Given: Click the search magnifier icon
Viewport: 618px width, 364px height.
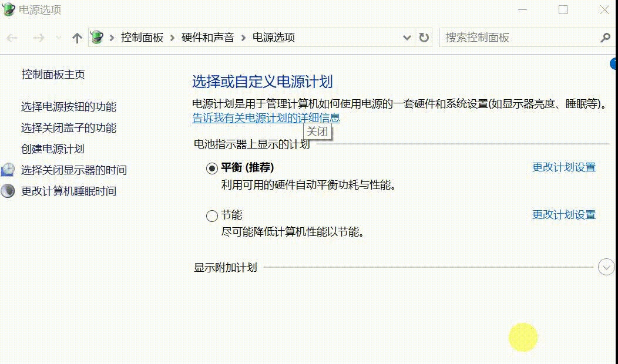Looking at the screenshot, I should (x=606, y=37).
